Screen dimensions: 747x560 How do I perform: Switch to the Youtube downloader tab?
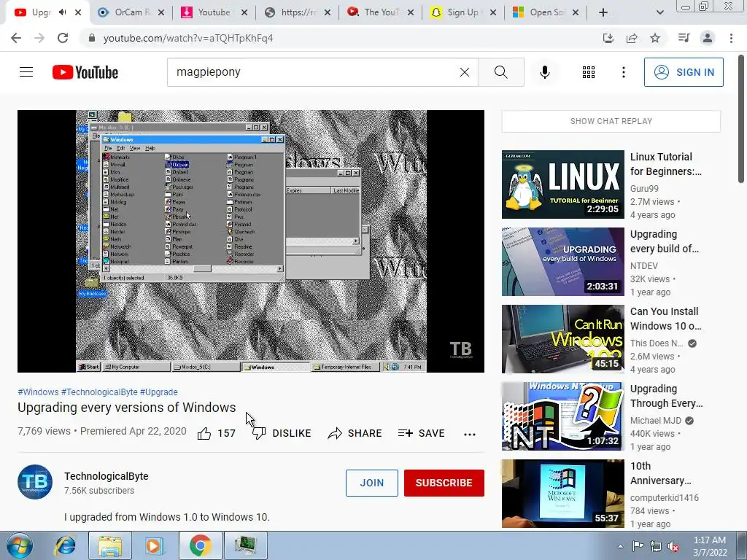pyautogui.click(x=212, y=12)
